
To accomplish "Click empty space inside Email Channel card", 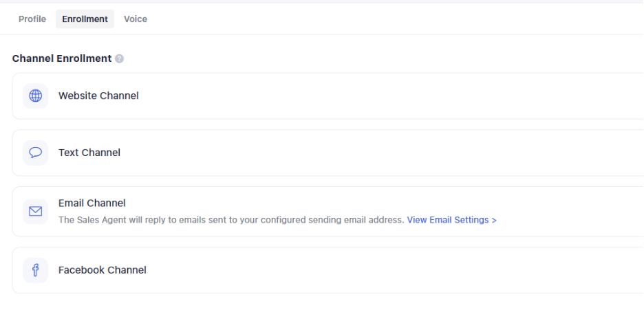I will (x=564, y=206).
